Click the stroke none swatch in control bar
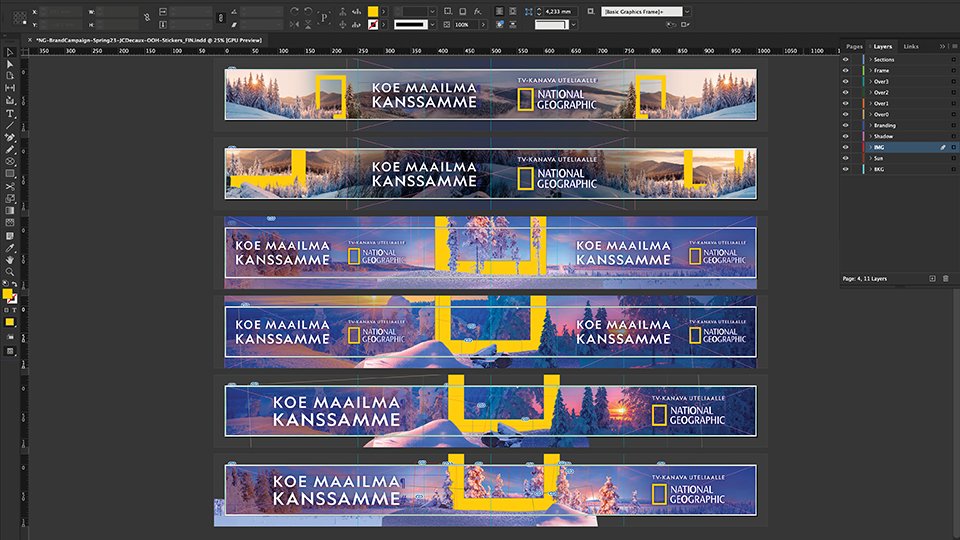The image size is (960, 540). [373, 24]
